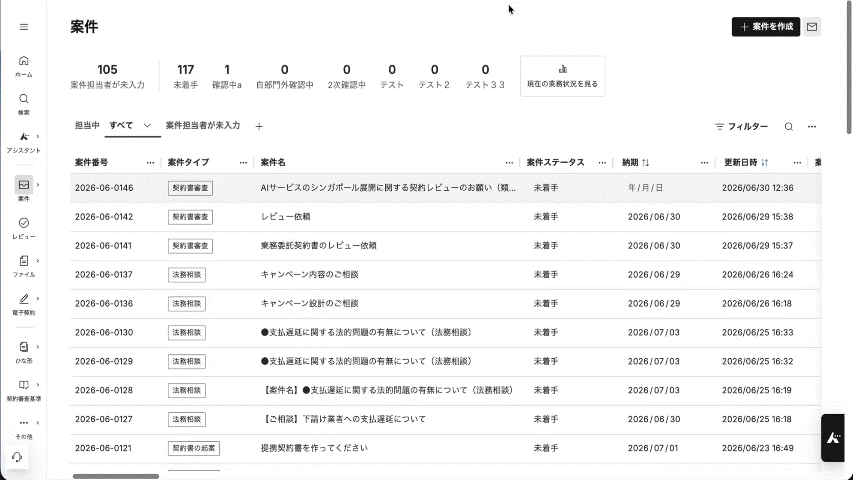Image resolution: width=853 pixels, height=480 pixels.
Task: Expand the ファイル submenu chevron
Action: 38,261
